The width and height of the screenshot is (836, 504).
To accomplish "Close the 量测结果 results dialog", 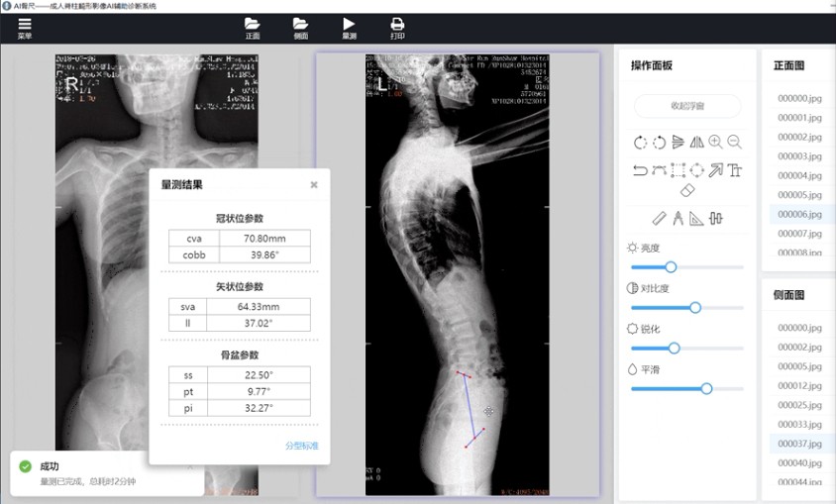I will click(x=314, y=185).
